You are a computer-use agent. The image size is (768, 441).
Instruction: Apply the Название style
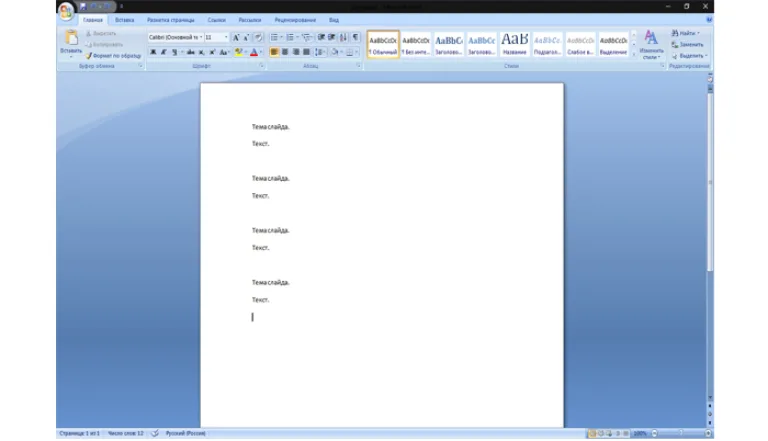pos(514,44)
